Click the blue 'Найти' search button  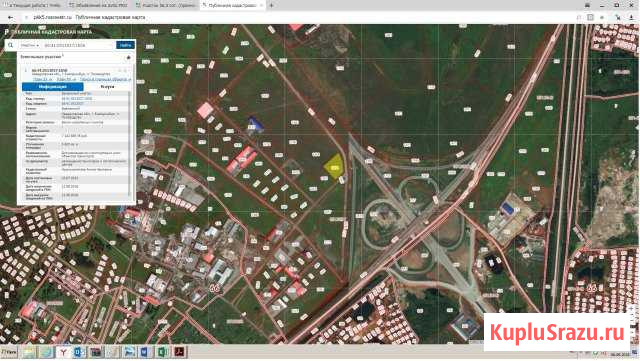(x=125, y=45)
